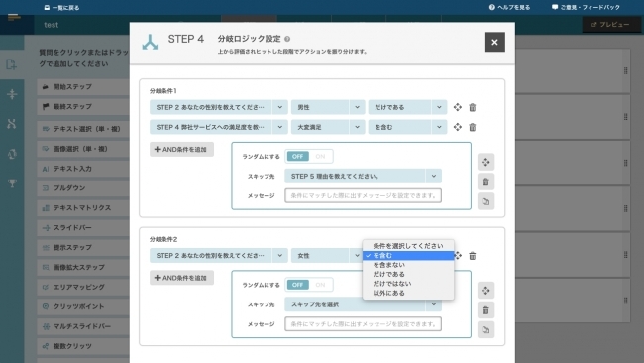Select を含む option in open list
Image resolution: width=644 pixels, height=363 pixels.
tap(408, 255)
